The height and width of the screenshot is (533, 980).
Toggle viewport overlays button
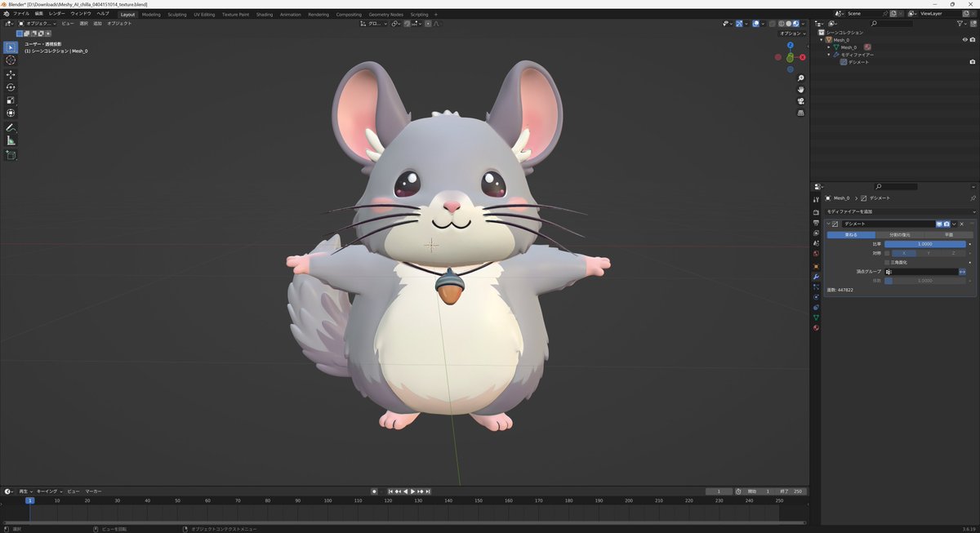click(x=755, y=24)
